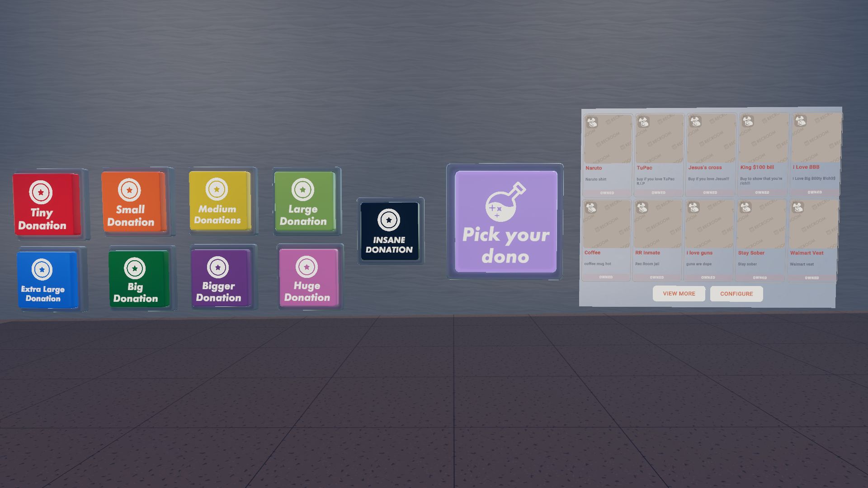Click the shirt icon on the Coffee card
The image size is (868, 488).
click(590, 208)
